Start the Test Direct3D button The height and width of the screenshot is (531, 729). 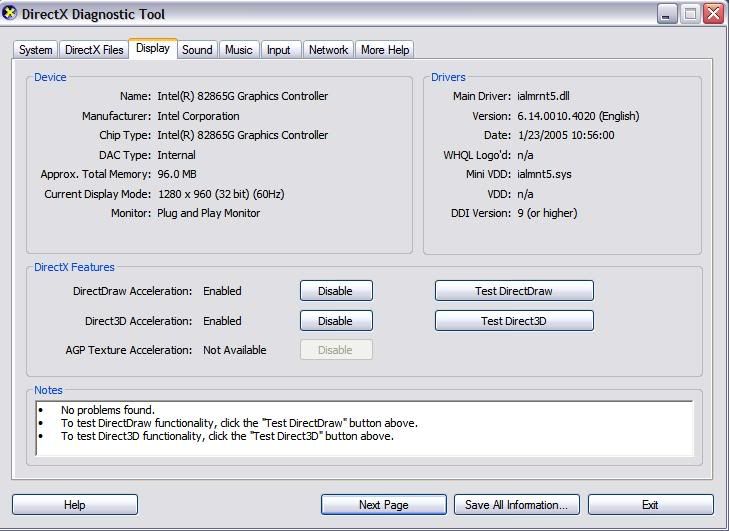point(514,321)
